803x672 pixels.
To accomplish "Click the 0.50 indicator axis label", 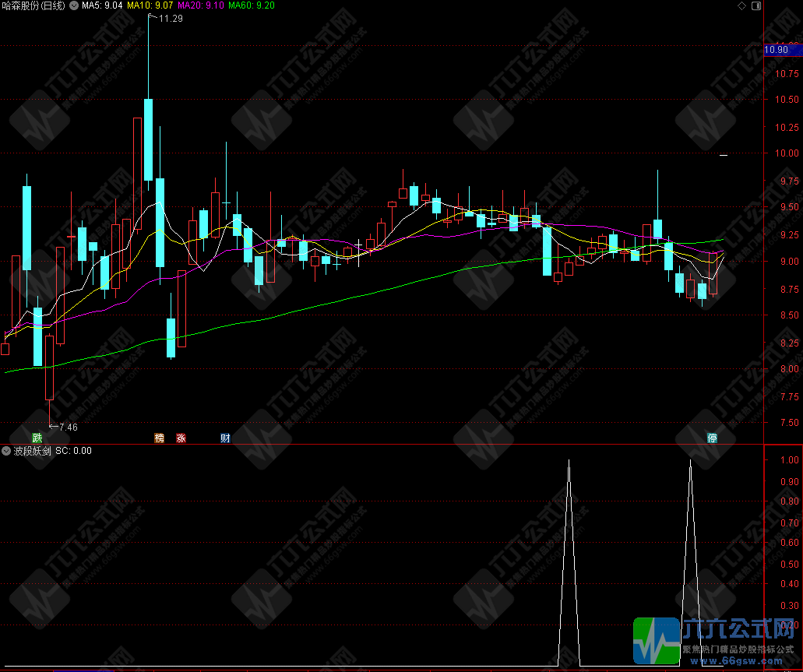I will coord(789,564).
